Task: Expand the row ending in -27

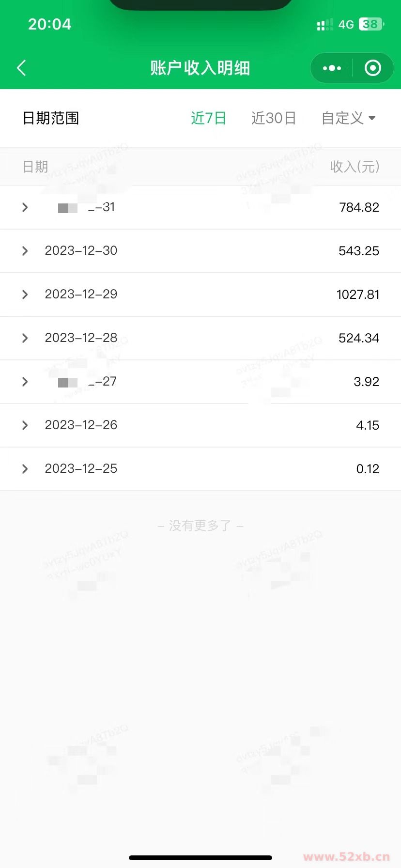Action: [x=25, y=382]
